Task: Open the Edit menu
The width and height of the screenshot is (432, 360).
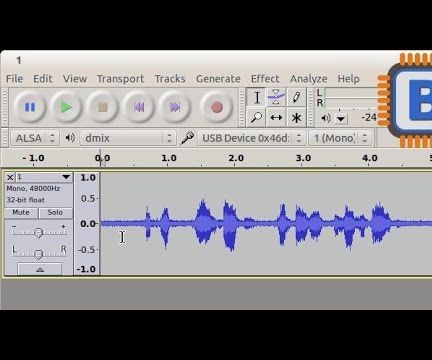Action: tap(43, 79)
